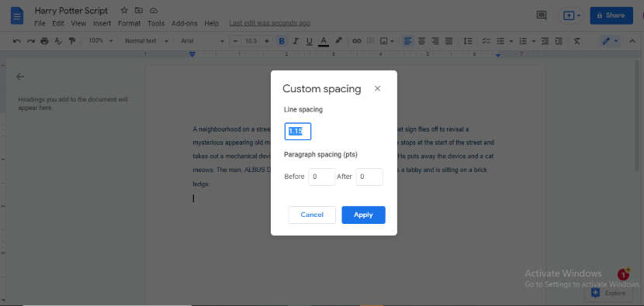Align text right
Screen dimensions: 644x306
435,41
